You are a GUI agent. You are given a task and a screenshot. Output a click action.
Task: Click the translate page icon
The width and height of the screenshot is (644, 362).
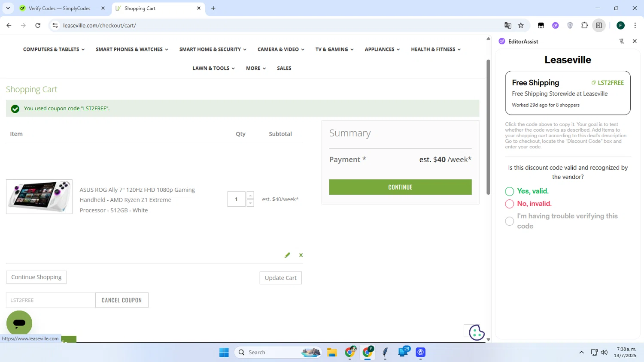click(508, 25)
